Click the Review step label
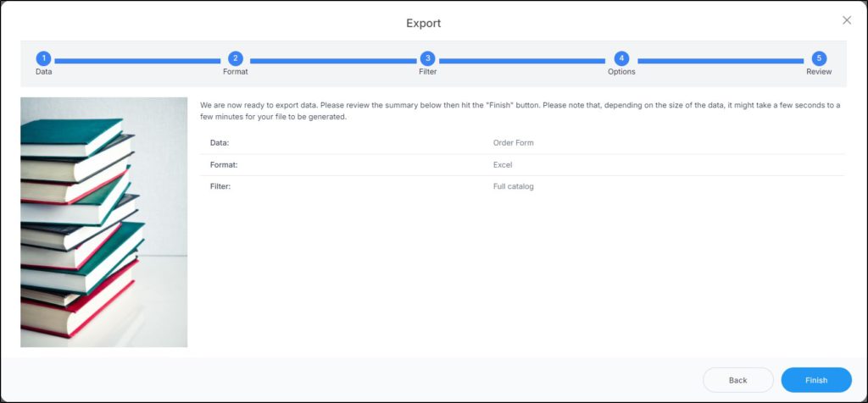The image size is (868, 403). pos(818,72)
